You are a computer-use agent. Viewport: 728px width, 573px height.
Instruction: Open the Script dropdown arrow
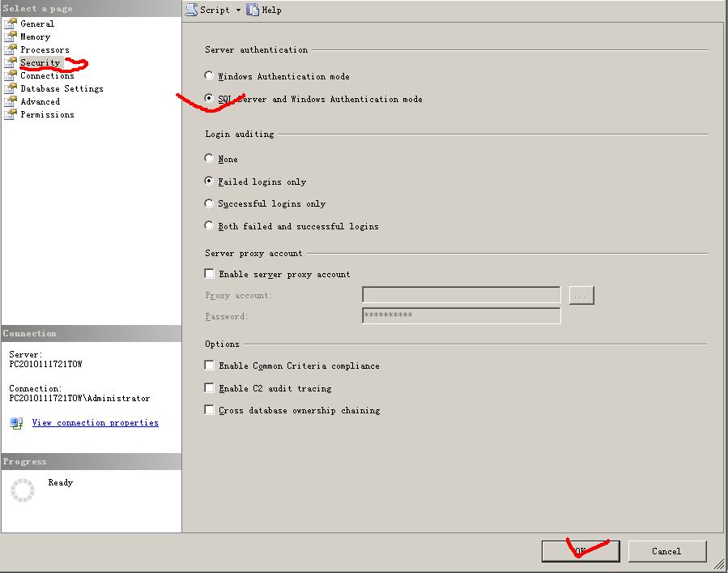pos(238,10)
